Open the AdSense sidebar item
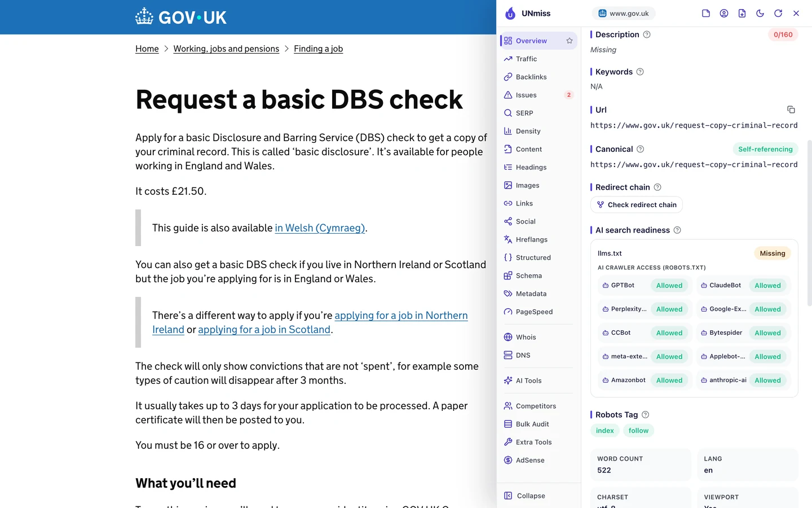This screenshot has height=508, width=812. (x=539, y=460)
